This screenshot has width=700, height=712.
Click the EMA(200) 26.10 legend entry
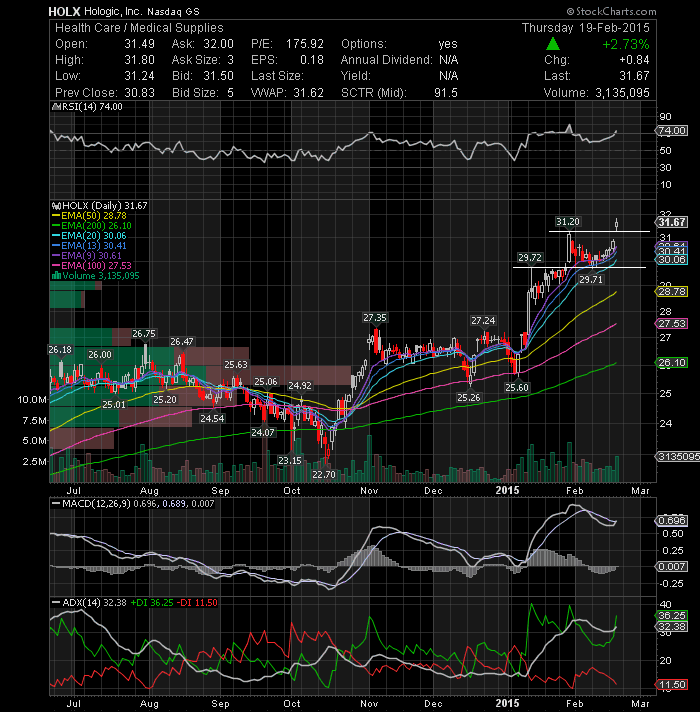point(92,226)
